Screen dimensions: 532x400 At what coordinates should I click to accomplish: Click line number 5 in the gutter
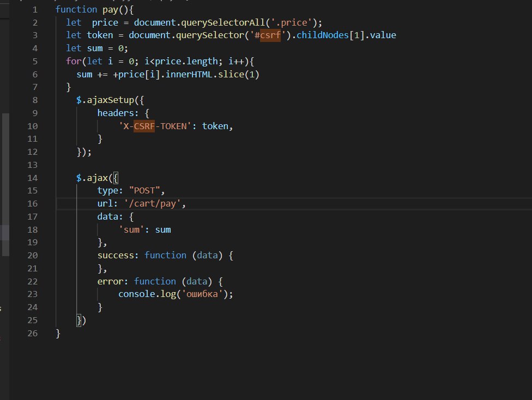(x=35, y=62)
